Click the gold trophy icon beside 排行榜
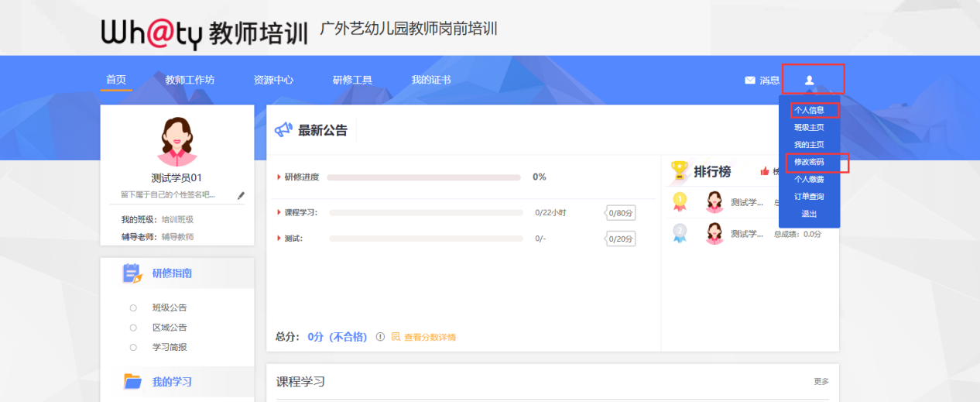 click(x=679, y=171)
